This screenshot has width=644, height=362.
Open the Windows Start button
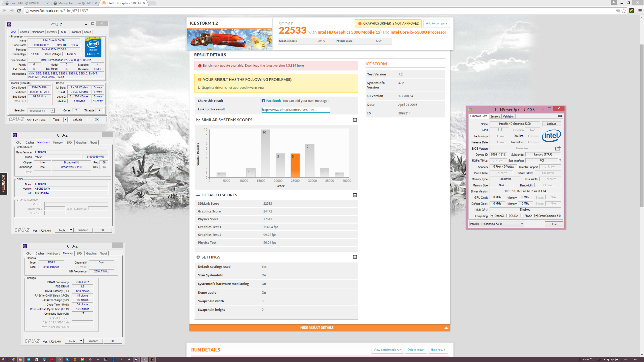point(3,359)
